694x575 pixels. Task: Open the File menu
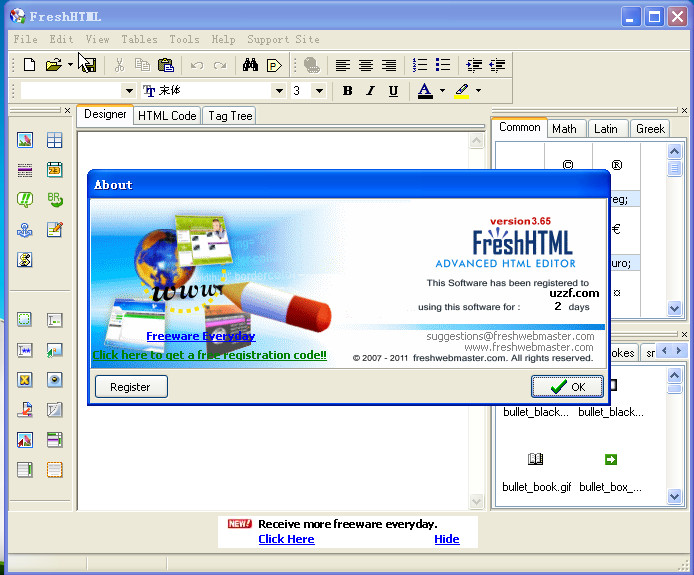click(x=25, y=39)
